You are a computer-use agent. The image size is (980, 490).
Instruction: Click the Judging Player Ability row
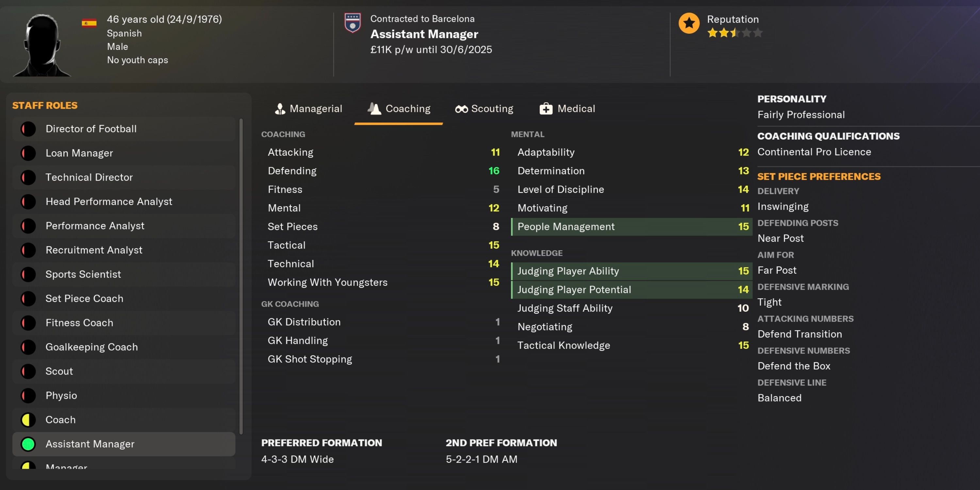(631, 271)
